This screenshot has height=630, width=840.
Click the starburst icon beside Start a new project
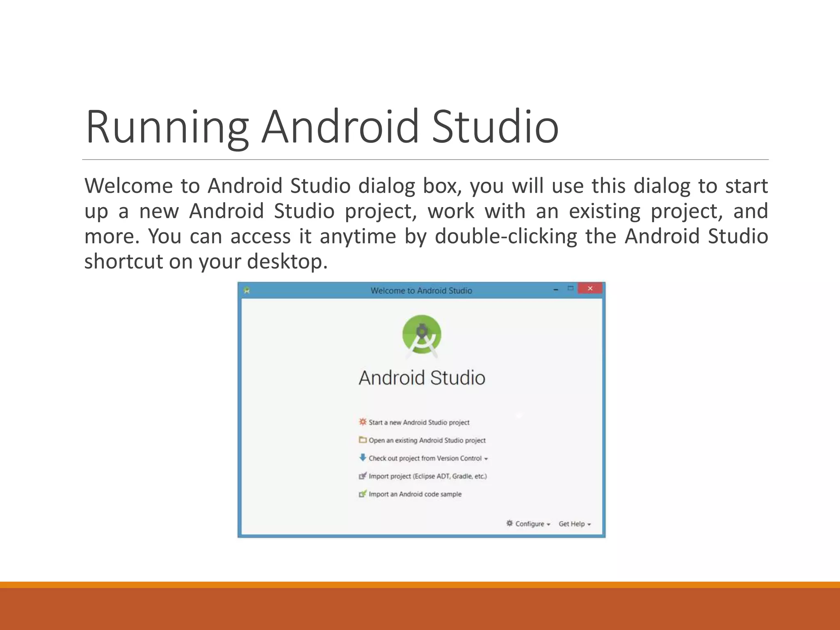(x=363, y=422)
